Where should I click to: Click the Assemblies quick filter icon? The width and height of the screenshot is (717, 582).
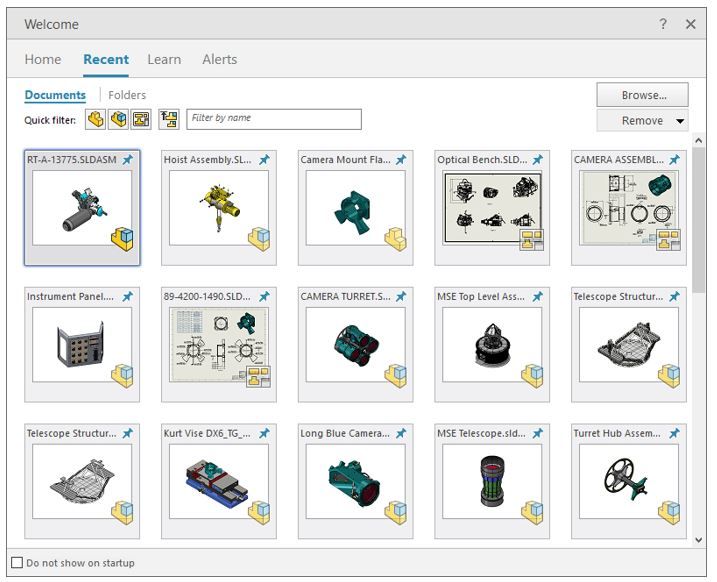[x=118, y=120]
